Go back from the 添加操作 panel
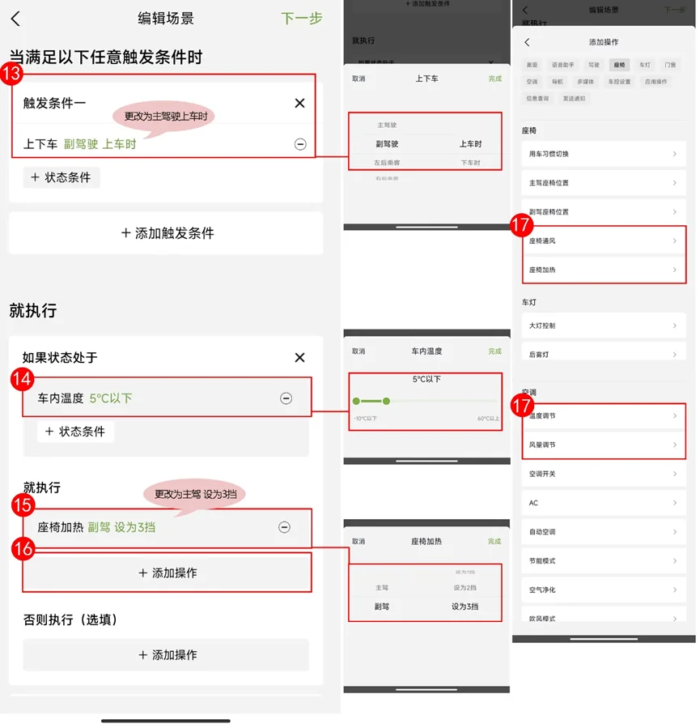Screen dimensions: 700x728 point(527,42)
